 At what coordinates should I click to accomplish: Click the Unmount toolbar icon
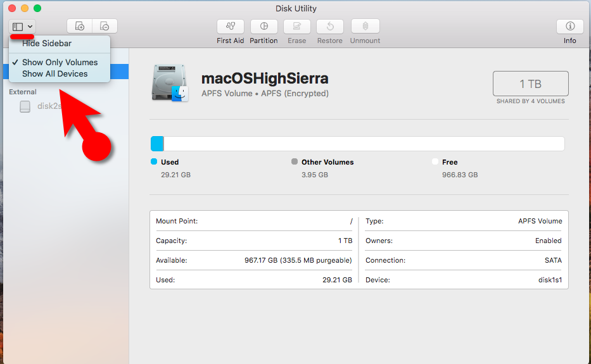pyautogui.click(x=365, y=27)
